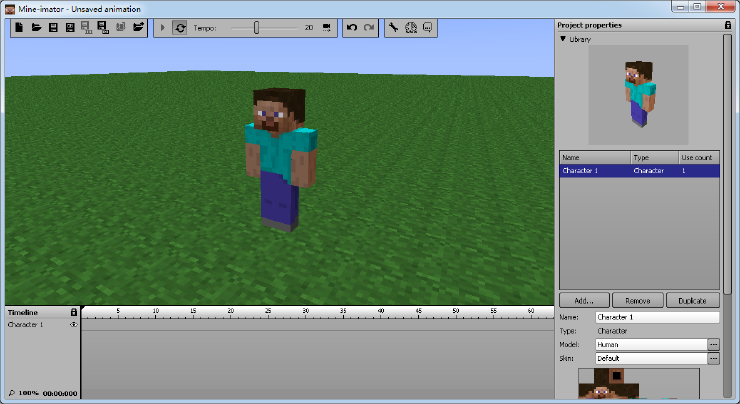Toggle the Project properties lock icon

[x=728, y=25]
